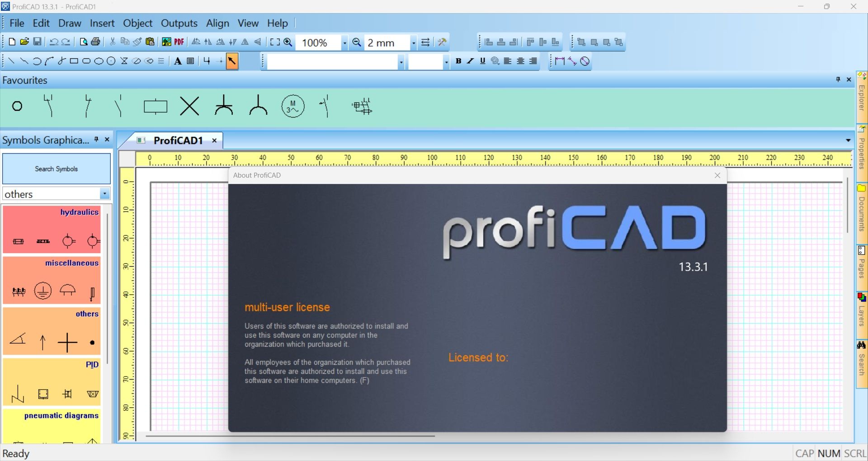
Task: Select the three-phase motor symbol in Favourites
Action: click(x=292, y=107)
